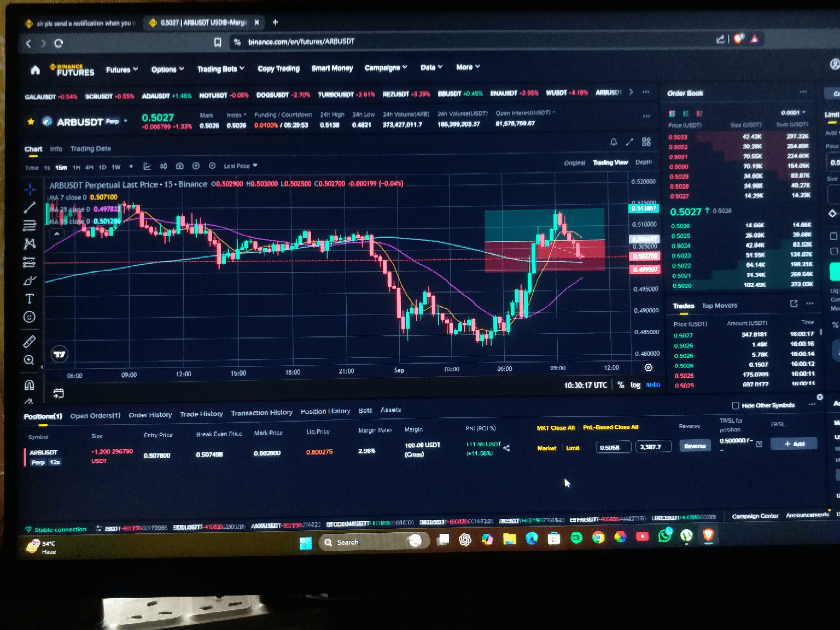The height and width of the screenshot is (630, 840).
Task: Edit the close price field 0.5068
Action: [x=613, y=447]
